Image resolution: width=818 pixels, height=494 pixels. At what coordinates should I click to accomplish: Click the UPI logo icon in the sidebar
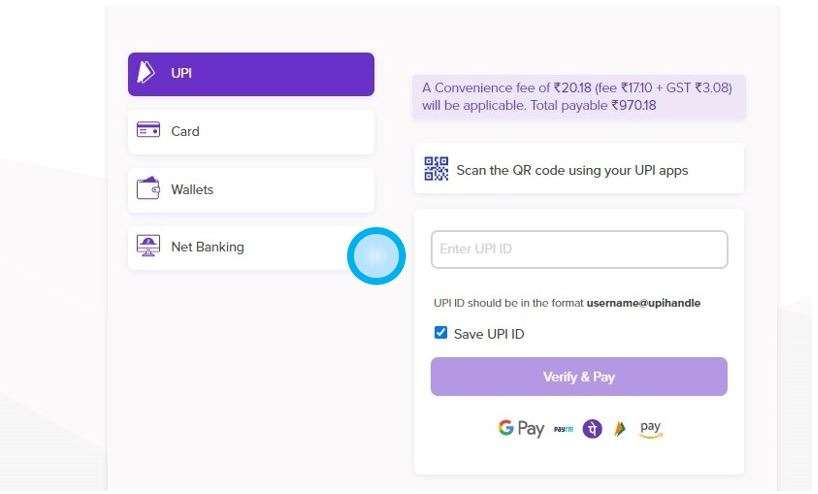coord(146,73)
